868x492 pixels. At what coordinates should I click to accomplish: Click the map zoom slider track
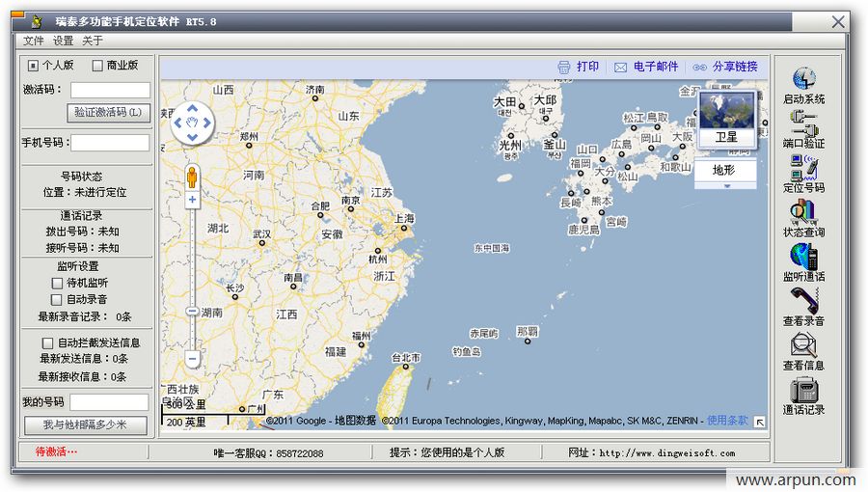[x=193, y=260]
